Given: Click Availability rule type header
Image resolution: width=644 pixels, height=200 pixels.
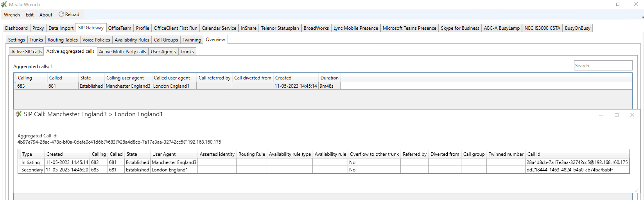Looking at the screenshot, I should click(290, 154).
